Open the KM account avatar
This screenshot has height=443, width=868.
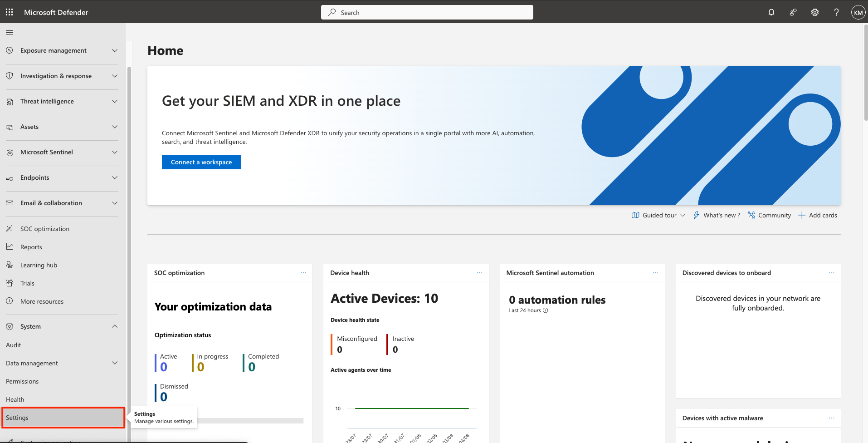(x=858, y=12)
